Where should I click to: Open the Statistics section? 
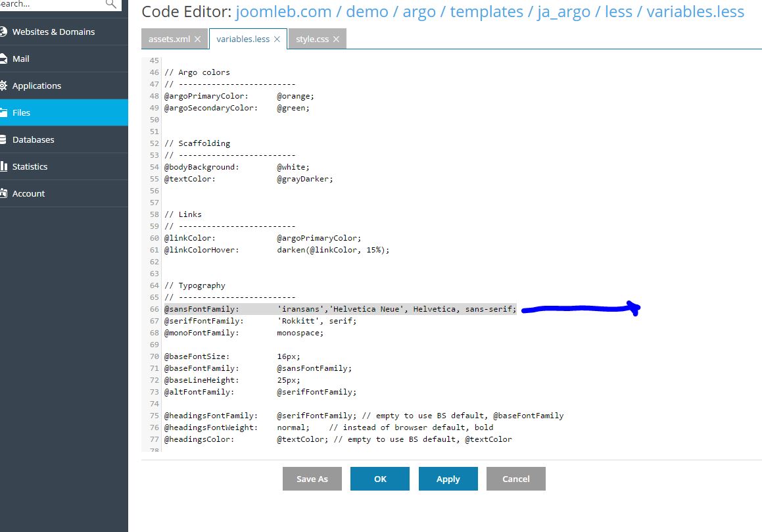pyautogui.click(x=64, y=166)
